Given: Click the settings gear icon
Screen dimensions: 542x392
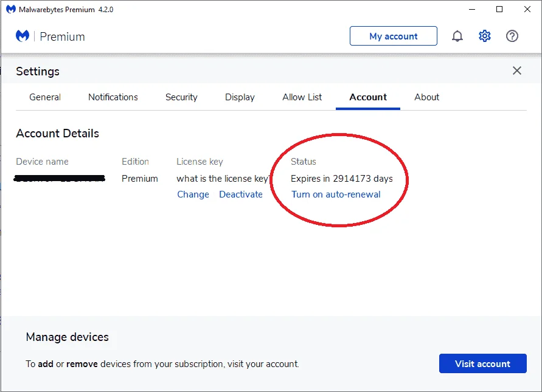Looking at the screenshot, I should point(485,36).
